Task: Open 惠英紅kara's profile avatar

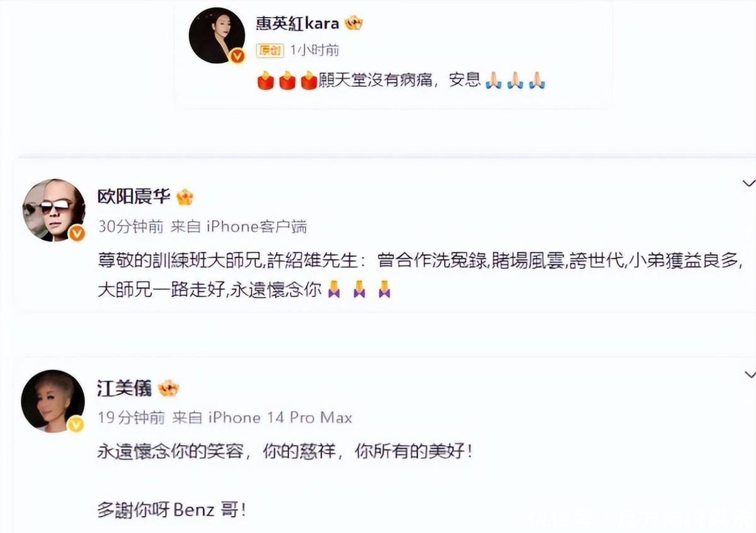Action: tap(217, 35)
